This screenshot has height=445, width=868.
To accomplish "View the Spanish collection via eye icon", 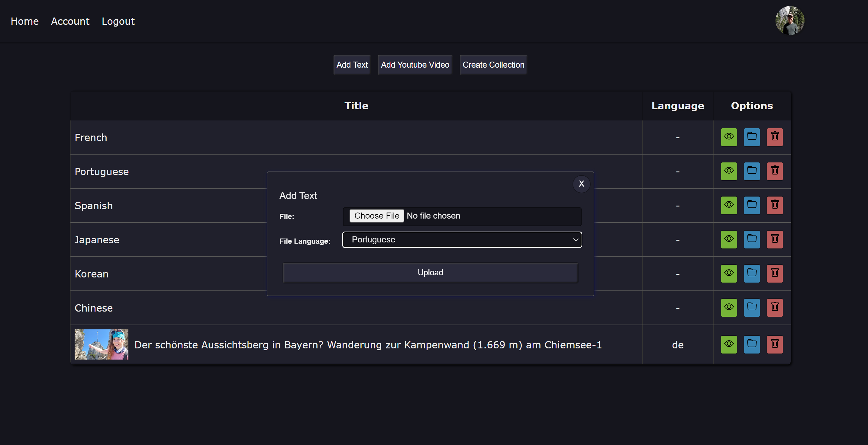I will (x=729, y=205).
